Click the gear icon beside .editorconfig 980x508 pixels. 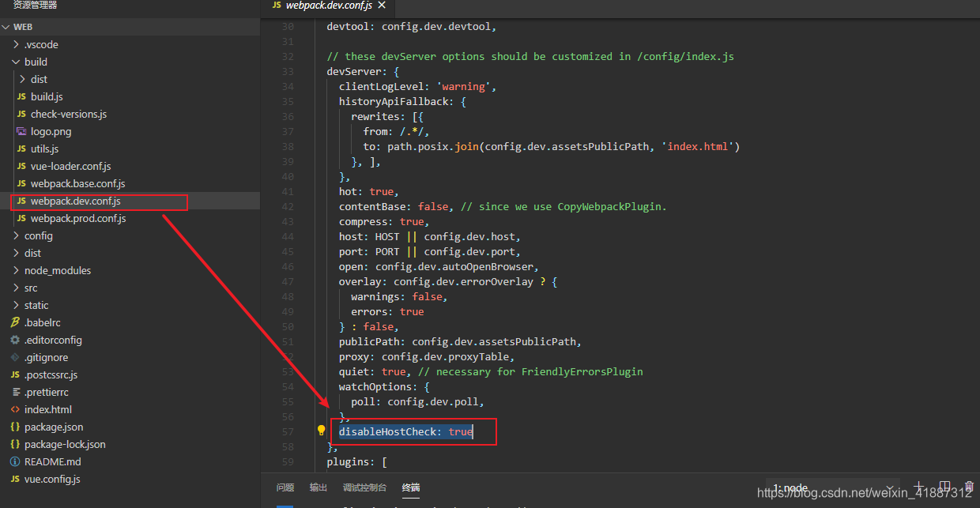point(15,340)
